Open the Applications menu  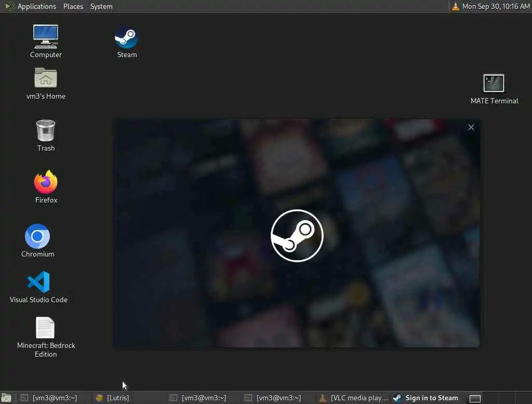[x=37, y=6]
